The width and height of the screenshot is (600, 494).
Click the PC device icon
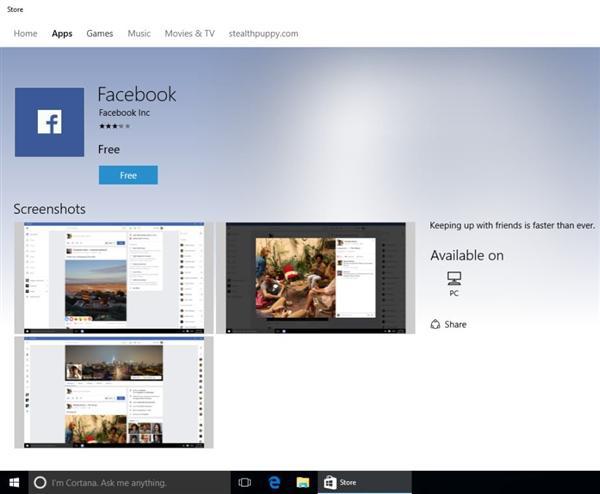[x=454, y=278]
